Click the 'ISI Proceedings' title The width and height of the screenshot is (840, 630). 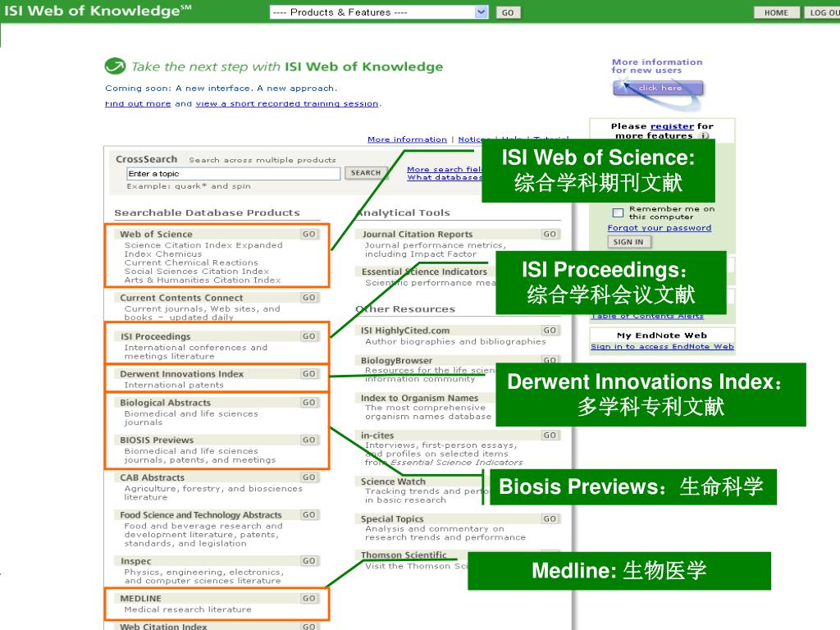[x=155, y=336]
